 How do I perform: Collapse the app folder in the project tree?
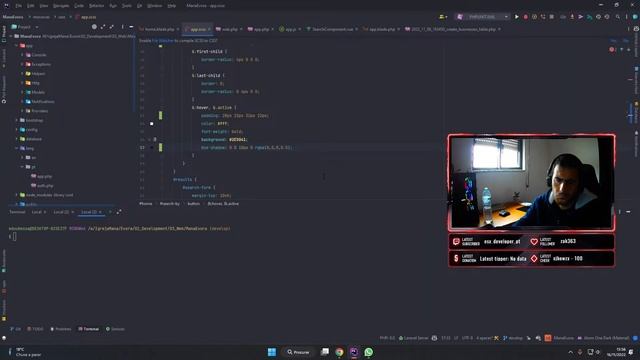point(16,46)
